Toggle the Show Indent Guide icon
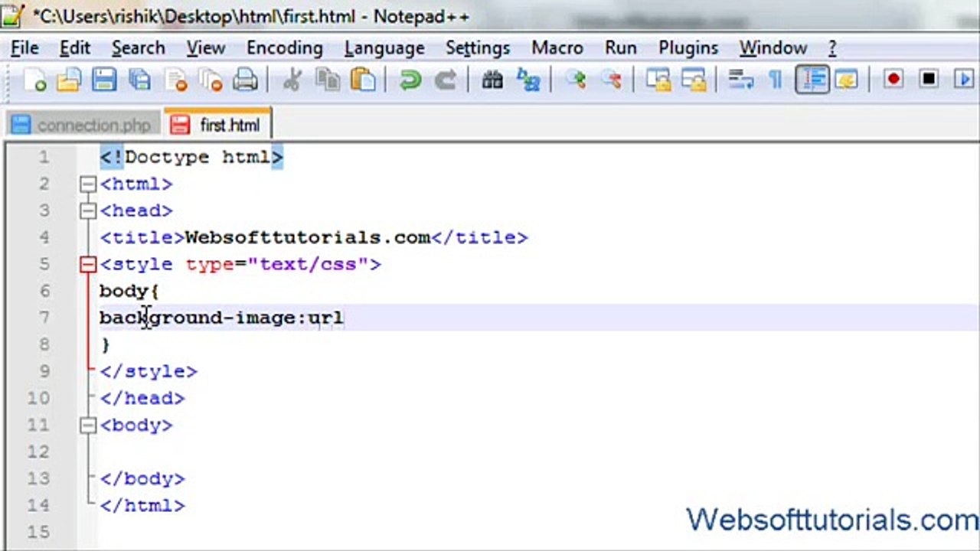980x551 pixels. [812, 80]
